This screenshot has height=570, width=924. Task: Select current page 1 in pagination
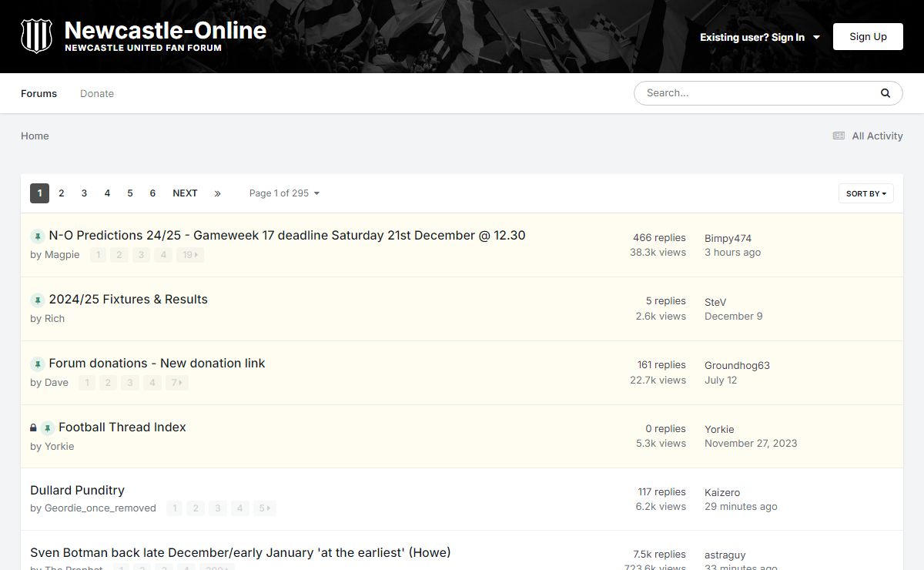(x=39, y=193)
